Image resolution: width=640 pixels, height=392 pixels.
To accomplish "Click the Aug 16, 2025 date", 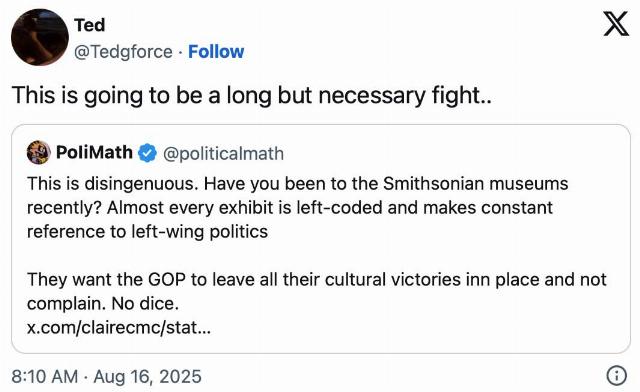I will coord(148,376).
